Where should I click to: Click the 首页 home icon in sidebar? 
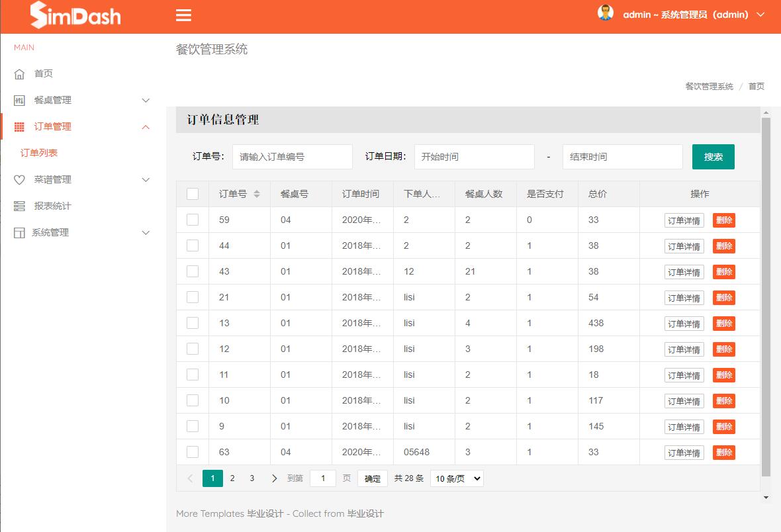20,73
